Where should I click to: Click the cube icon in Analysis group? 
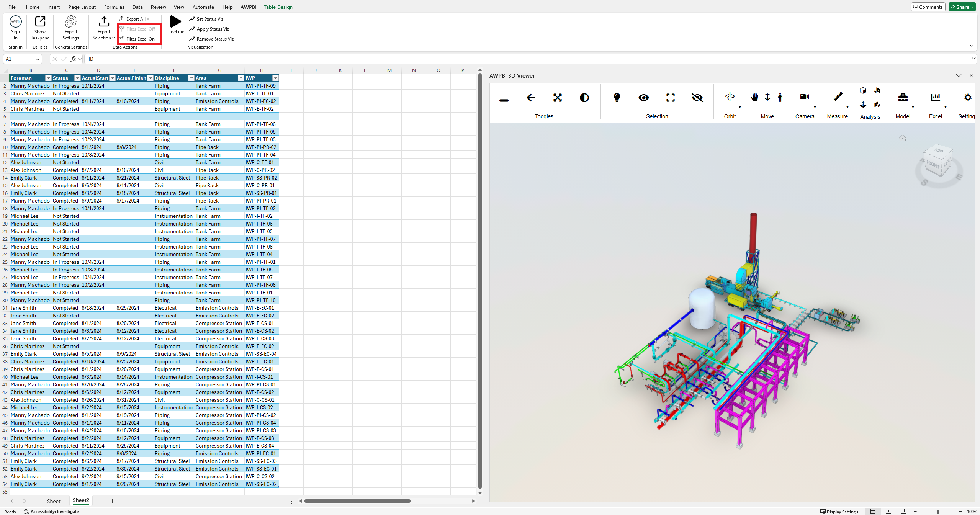tap(863, 91)
